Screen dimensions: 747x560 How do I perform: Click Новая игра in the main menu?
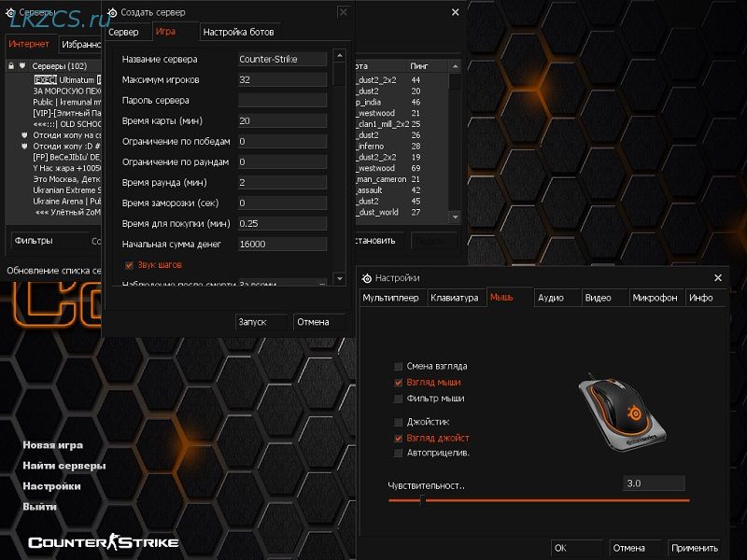(x=53, y=445)
